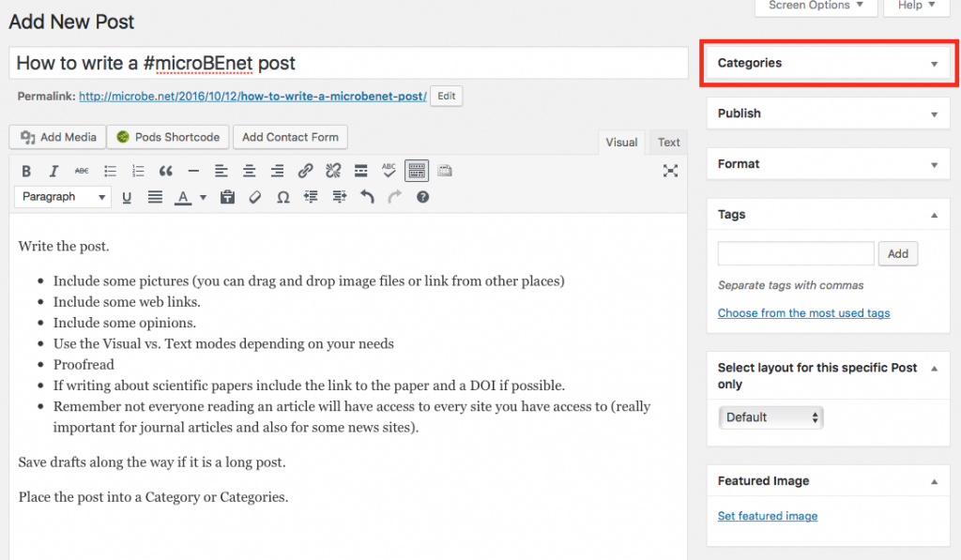
Task: Click the Add Media button
Action: coord(57,137)
